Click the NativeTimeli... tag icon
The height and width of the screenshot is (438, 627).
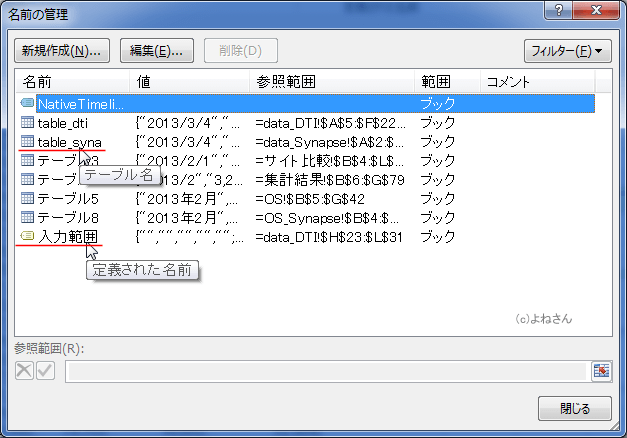[x=27, y=103]
